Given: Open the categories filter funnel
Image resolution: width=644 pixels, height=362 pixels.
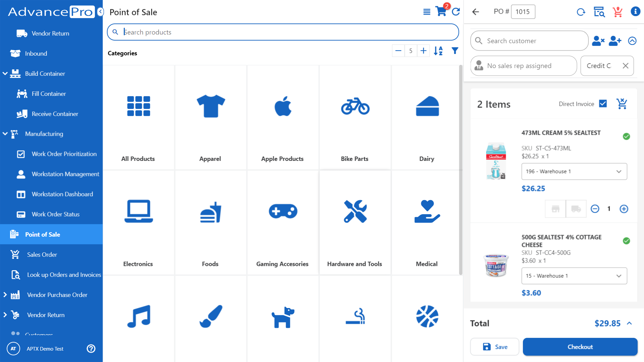Looking at the screenshot, I should [455, 51].
